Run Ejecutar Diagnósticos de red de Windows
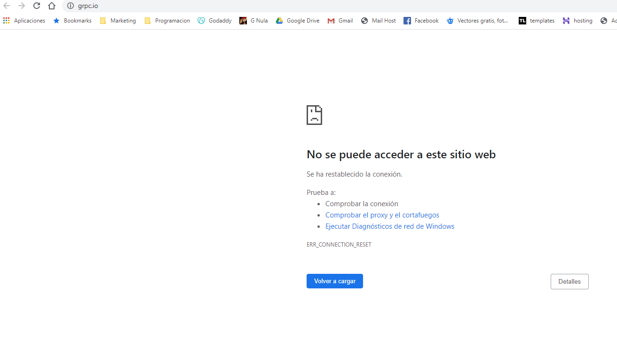Viewport: 617px width, 364px height. coord(390,226)
